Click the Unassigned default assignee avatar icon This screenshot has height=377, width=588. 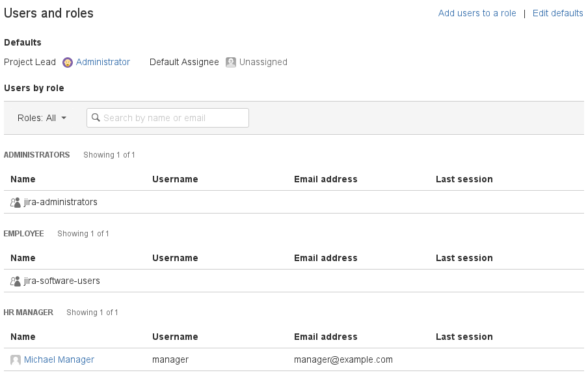(x=231, y=63)
